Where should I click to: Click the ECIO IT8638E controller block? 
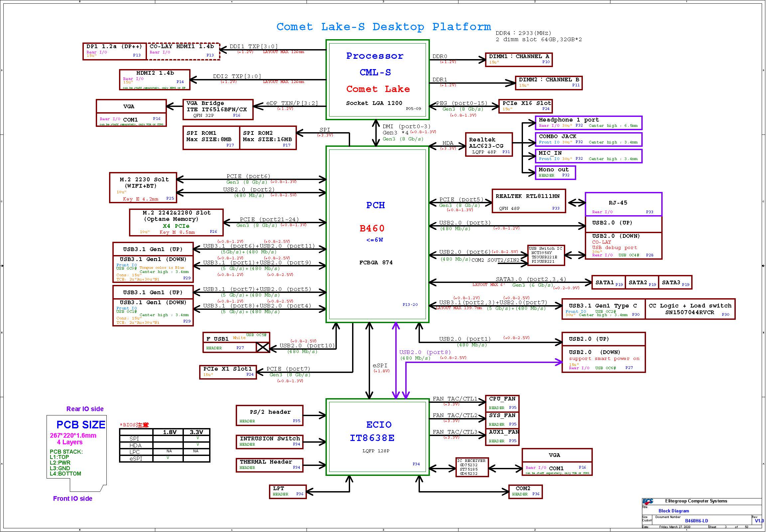(x=378, y=437)
